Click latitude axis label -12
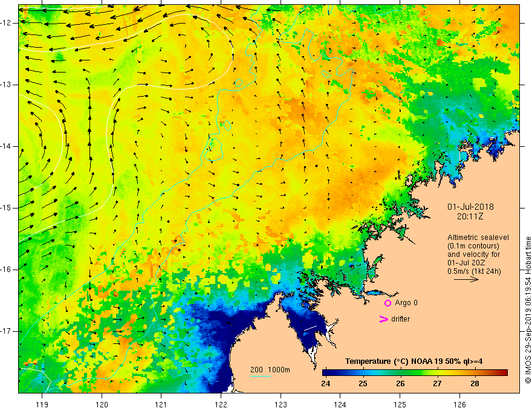Image resolution: width=532 pixels, height=411 pixels. (6, 23)
